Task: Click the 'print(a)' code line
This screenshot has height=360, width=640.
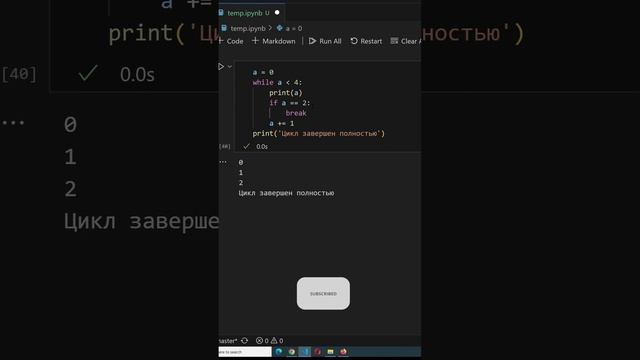Action: (286, 93)
